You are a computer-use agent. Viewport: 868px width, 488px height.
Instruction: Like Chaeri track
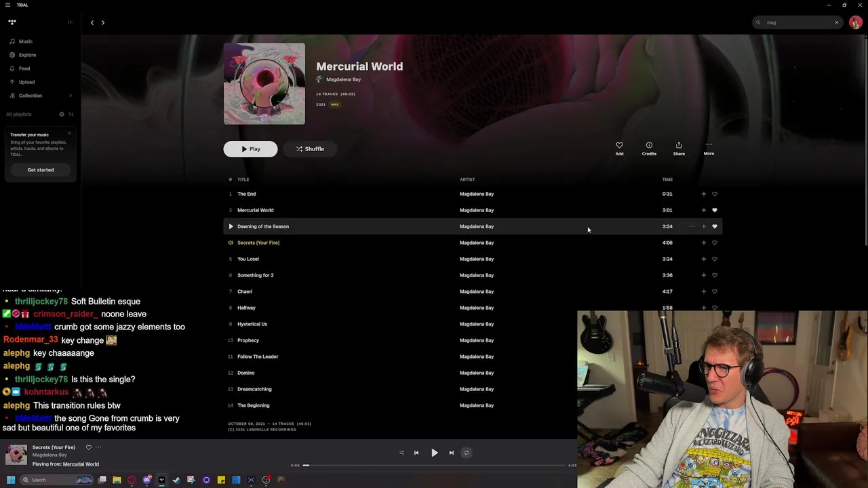[715, 291]
